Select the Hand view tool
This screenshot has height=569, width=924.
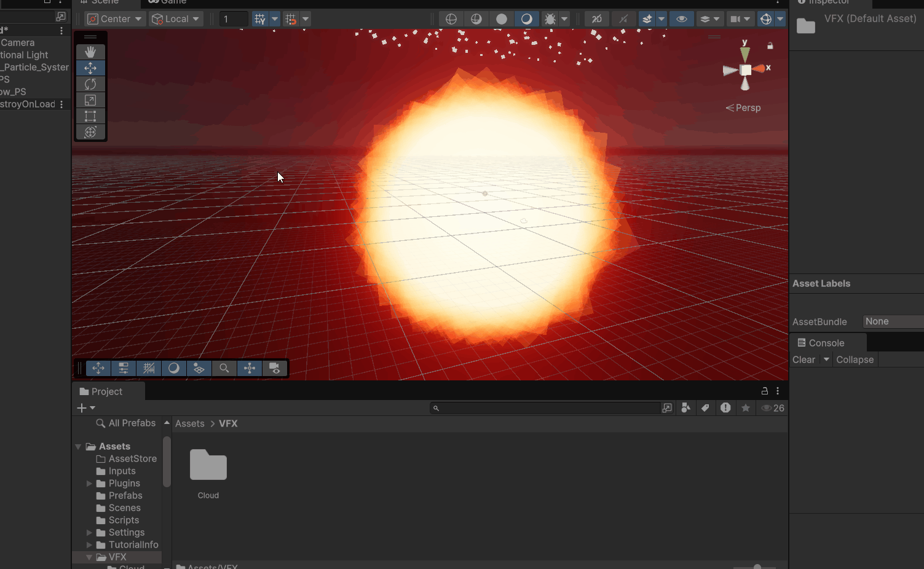click(x=90, y=52)
